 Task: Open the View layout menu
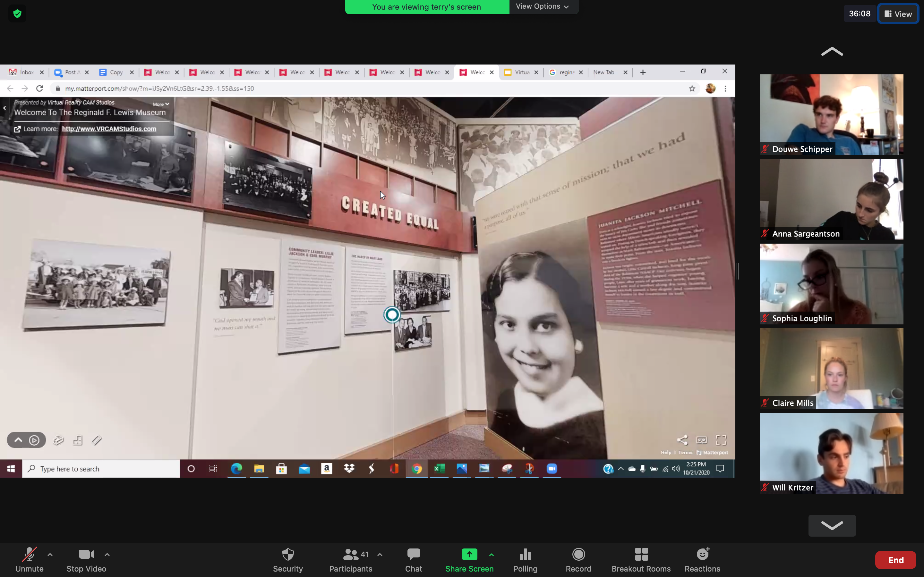[x=898, y=14]
